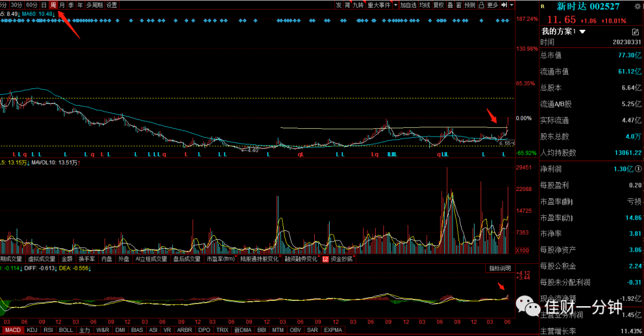
Task: Open chart 设置 settings
Action: (x=112, y=5)
